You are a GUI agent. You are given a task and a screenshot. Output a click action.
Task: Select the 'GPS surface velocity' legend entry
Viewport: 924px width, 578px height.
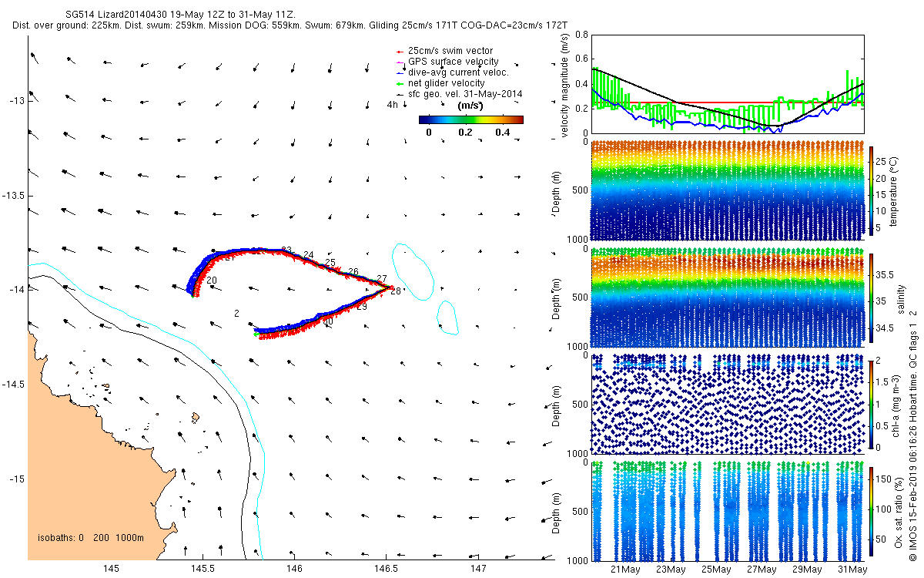[453, 62]
